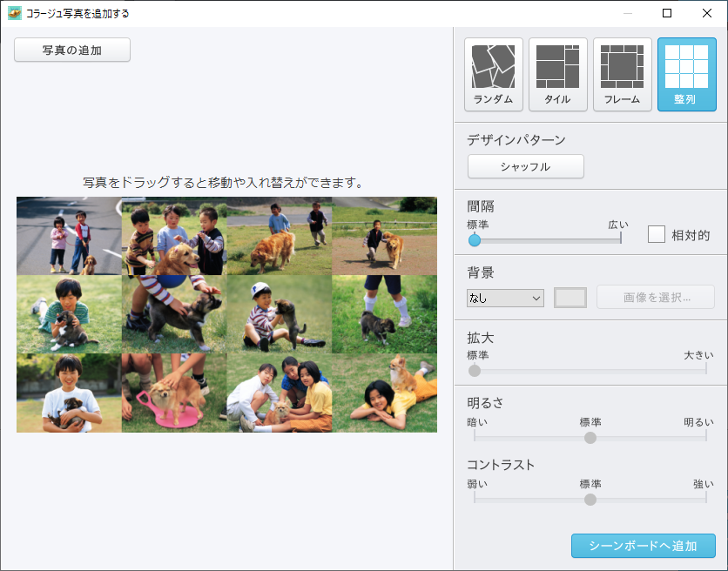Click the 明るさ slider handle

590,438
